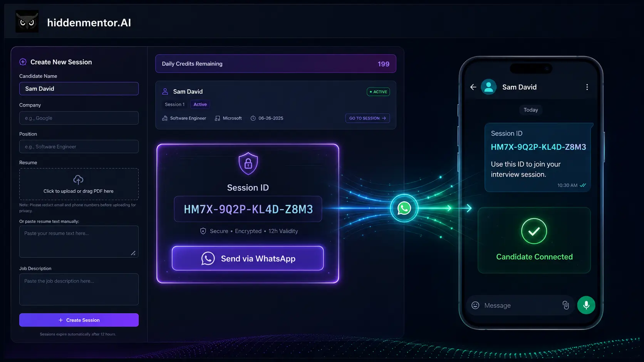Click the 'Sessions expire automatically after 12 hours.' note
Image resolution: width=644 pixels, height=362 pixels.
coord(78,334)
